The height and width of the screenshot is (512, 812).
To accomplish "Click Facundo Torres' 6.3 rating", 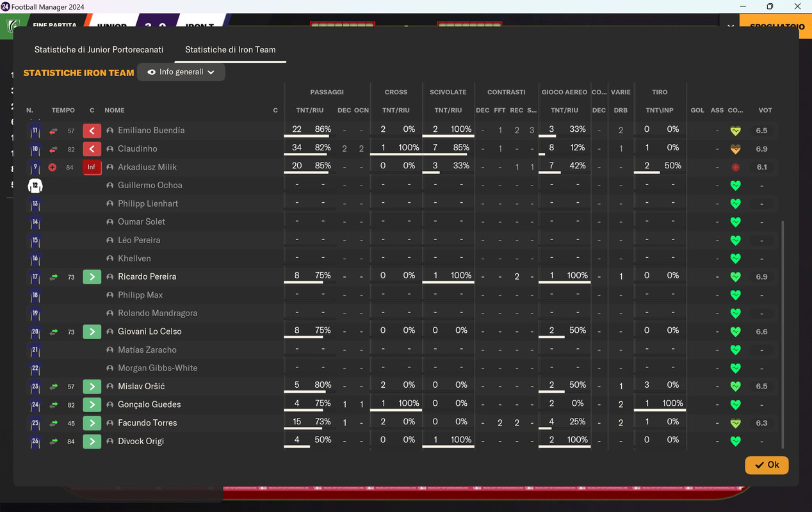I will (x=761, y=423).
